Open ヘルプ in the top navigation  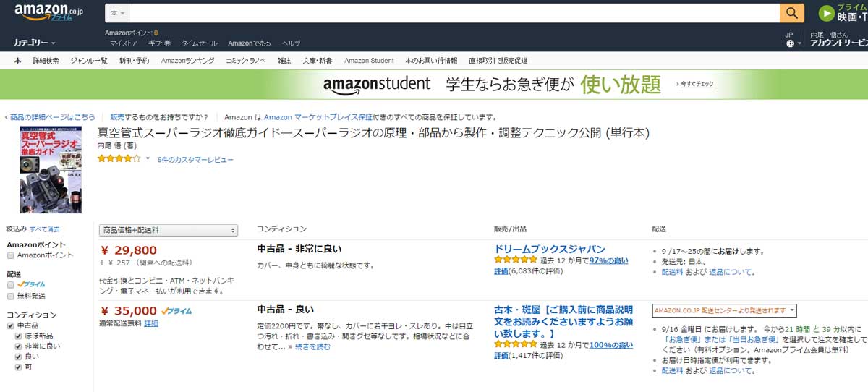(291, 43)
